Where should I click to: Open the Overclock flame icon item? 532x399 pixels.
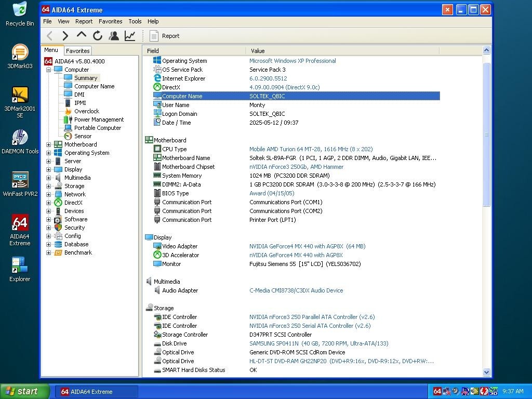click(x=68, y=111)
